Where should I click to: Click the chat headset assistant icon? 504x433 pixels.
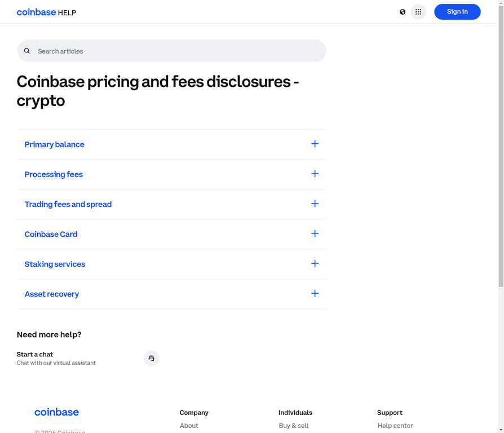[151, 358]
